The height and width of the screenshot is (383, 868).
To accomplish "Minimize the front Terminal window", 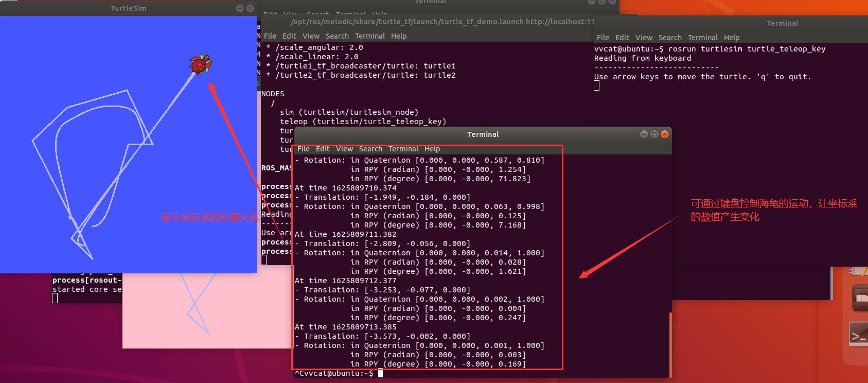I will [644, 134].
